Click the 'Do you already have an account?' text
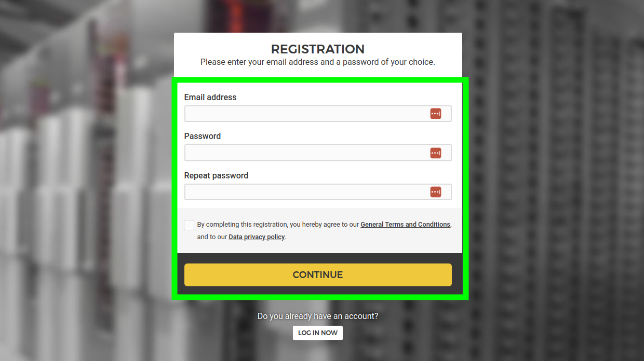Screen dimensions: 644x361 (318, 316)
